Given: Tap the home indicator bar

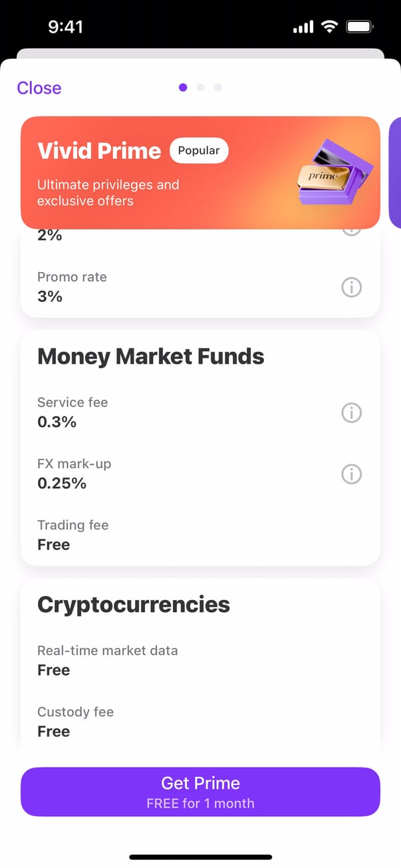Looking at the screenshot, I should pyautogui.click(x=200, y=857).
